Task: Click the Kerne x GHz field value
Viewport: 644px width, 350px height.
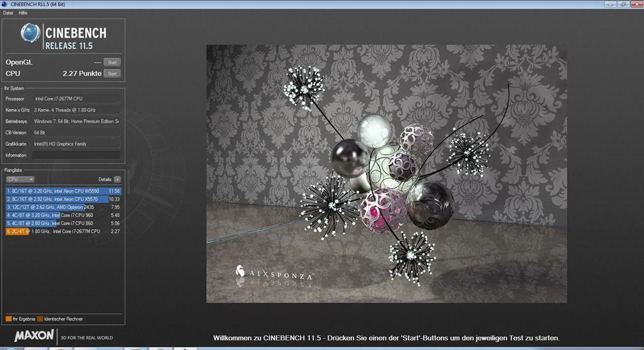Action: (x=76, y=110)
